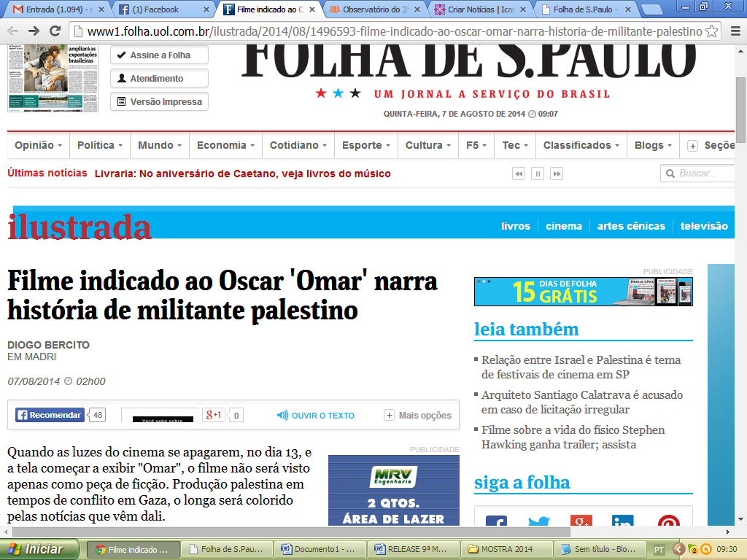Follow Folha on the Facebook icon
The image size is (747, 560).
coord(496,521)
